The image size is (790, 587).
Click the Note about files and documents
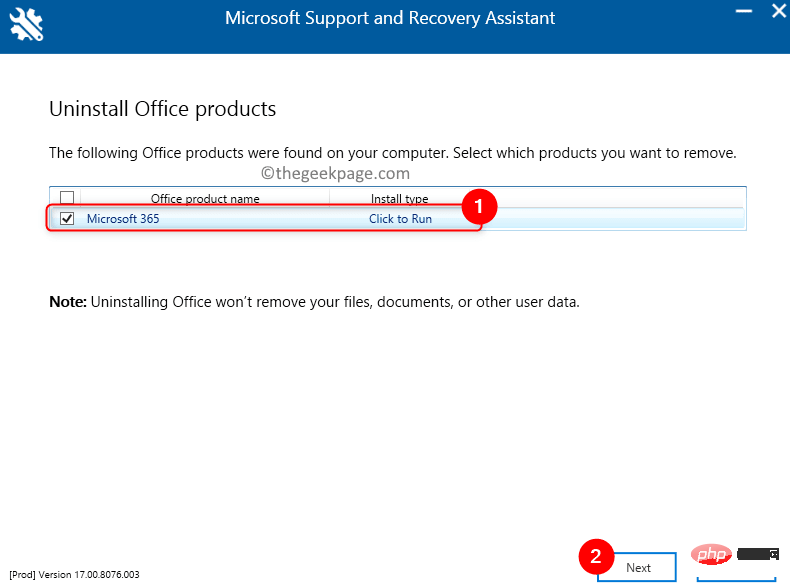[x=314, y=302]
